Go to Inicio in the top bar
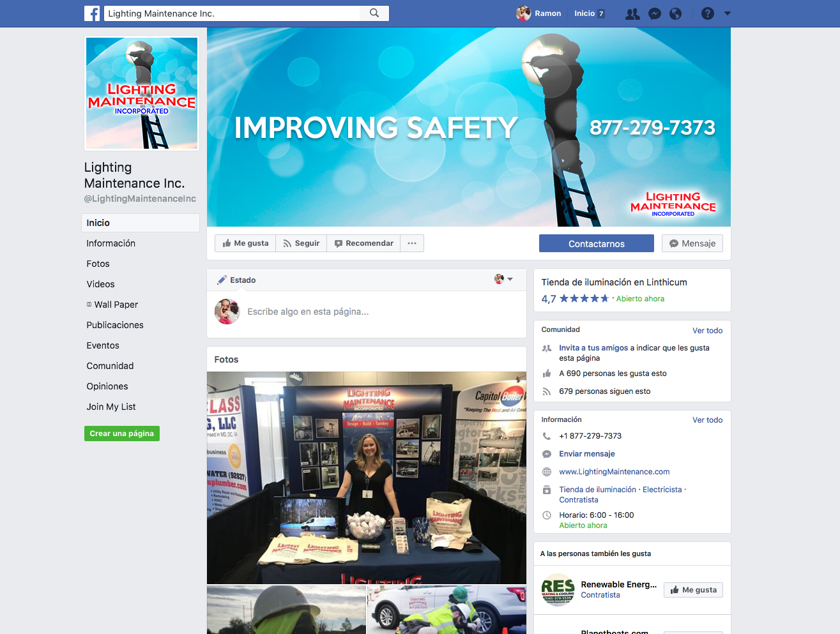 coord(584,13)
